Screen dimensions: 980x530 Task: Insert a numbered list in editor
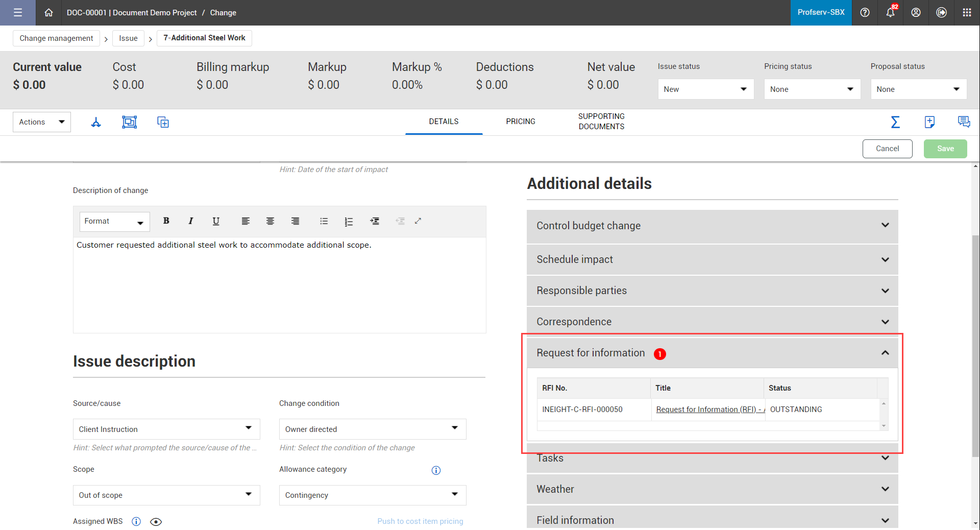pyautogui.click(x=349, y=221)
